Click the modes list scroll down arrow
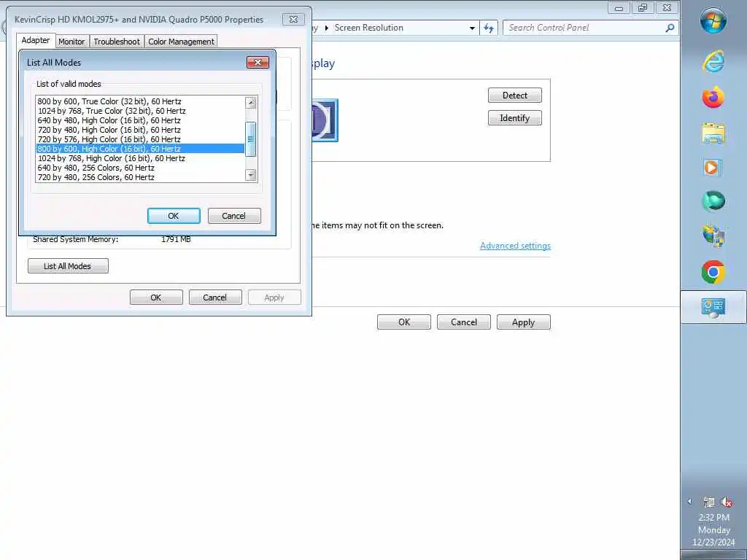 251,175
